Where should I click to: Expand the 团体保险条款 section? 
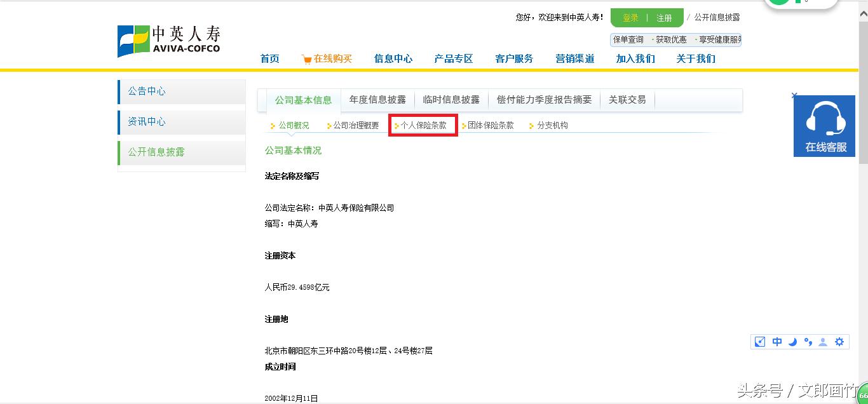point(489,125)
